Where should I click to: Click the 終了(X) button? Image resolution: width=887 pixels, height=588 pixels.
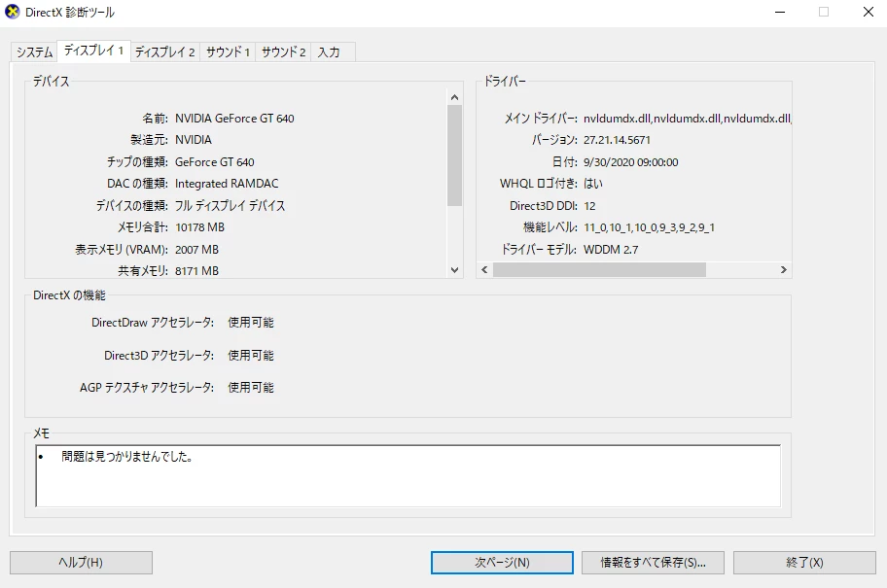804,563
